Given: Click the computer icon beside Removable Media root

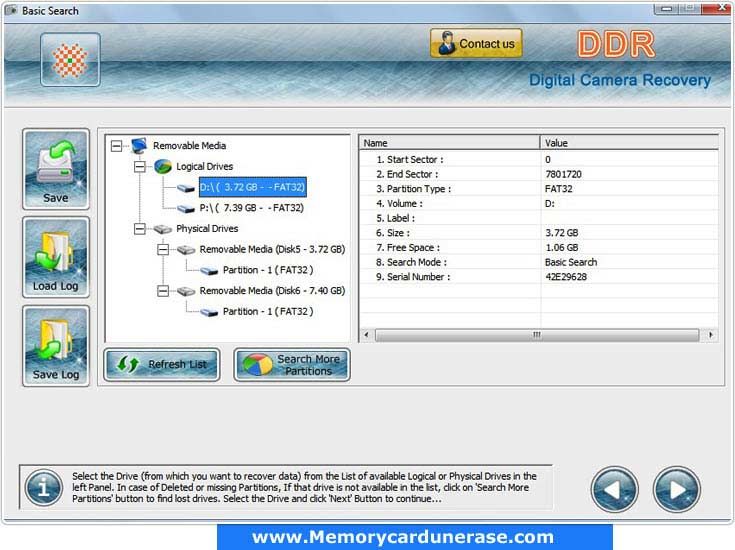Looking at the screenshot, I should [139, 146].
